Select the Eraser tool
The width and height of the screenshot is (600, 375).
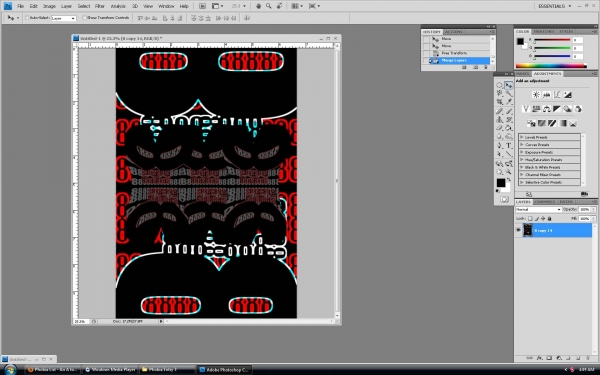click(x=500, y=128)
